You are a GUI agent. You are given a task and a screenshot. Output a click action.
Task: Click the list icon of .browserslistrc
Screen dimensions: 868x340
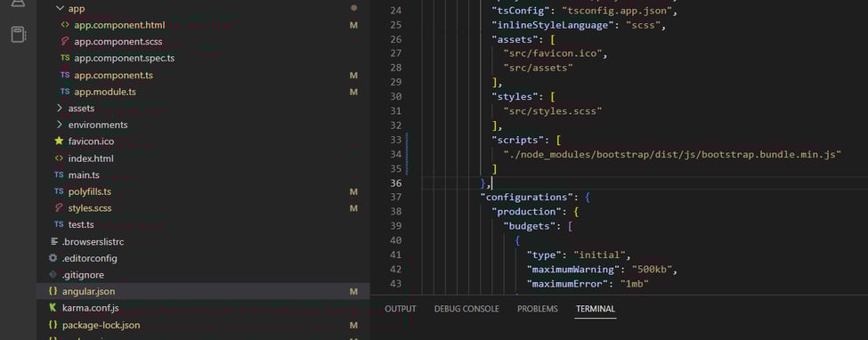[x=53, y=241]
